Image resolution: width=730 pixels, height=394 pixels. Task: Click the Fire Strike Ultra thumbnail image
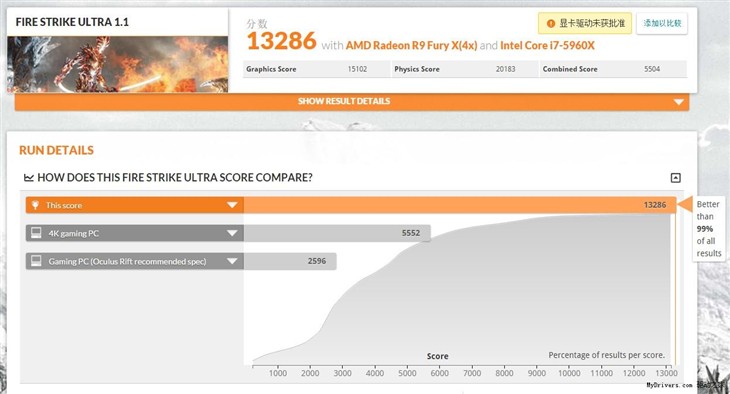(117, 64)
